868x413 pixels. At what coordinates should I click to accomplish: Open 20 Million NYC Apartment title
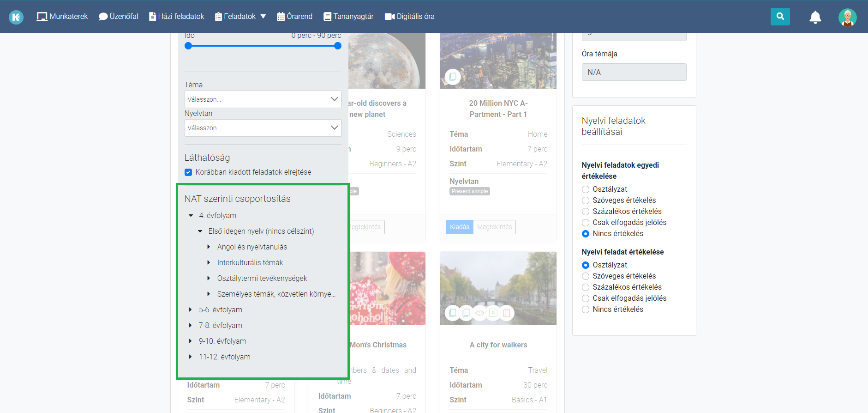pos(498,109)
